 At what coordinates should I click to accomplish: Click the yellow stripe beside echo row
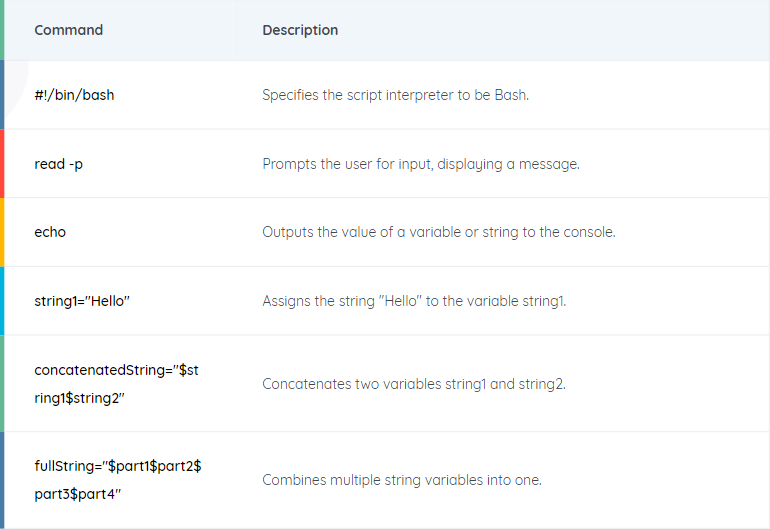point(2,232)
